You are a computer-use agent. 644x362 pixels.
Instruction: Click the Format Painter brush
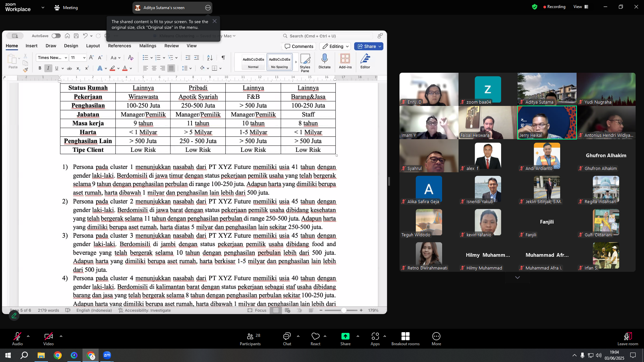(25, 70)
